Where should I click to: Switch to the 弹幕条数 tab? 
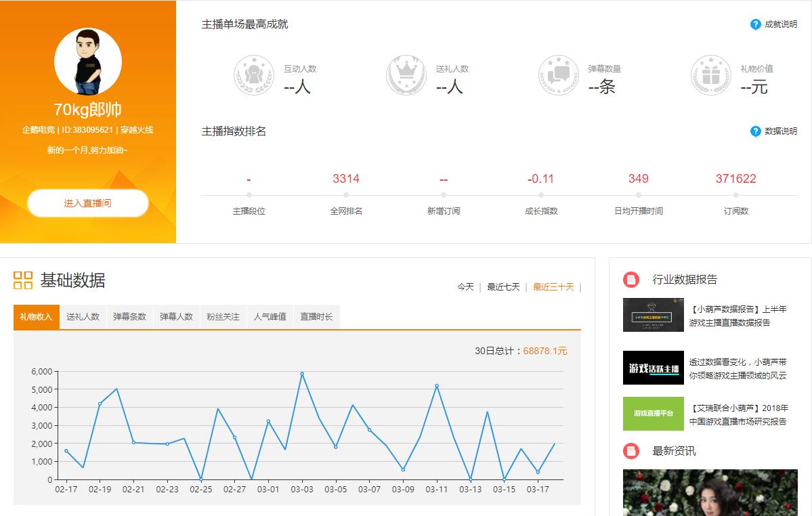(x=129, y=317)
